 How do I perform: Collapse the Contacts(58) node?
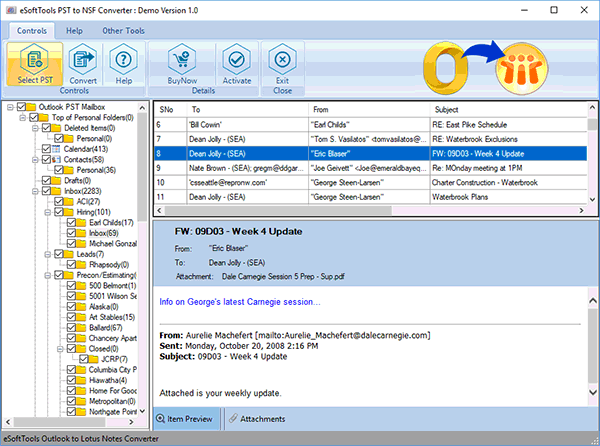(35, 160)
